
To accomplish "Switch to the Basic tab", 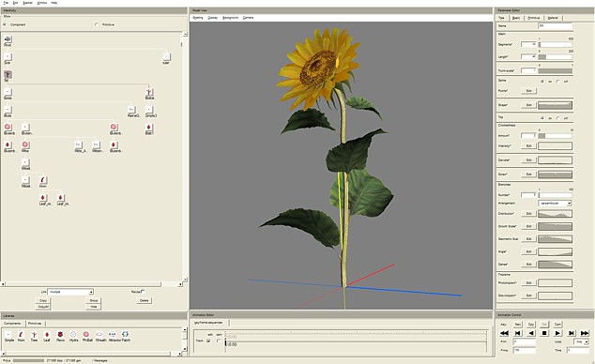I will [x=516, y=18].
